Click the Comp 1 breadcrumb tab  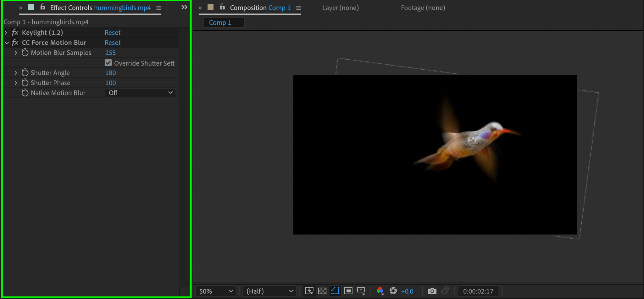pos(224,22)
